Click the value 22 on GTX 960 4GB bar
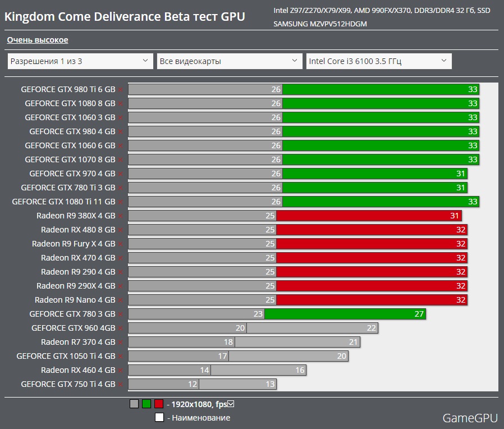 click(x=371, y=328)
